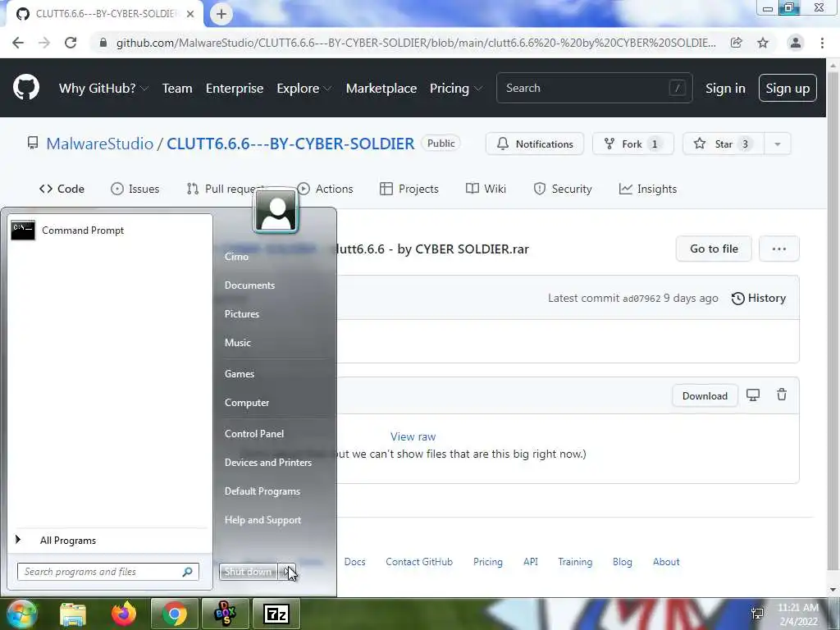Open the Security tab

click(563, 189)
